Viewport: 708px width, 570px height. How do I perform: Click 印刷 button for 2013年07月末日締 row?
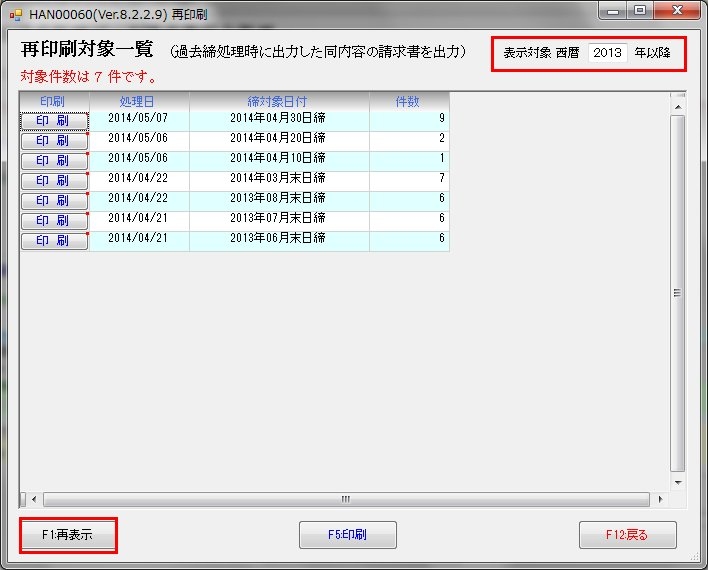pyautogui.click(x=54, y=220)
